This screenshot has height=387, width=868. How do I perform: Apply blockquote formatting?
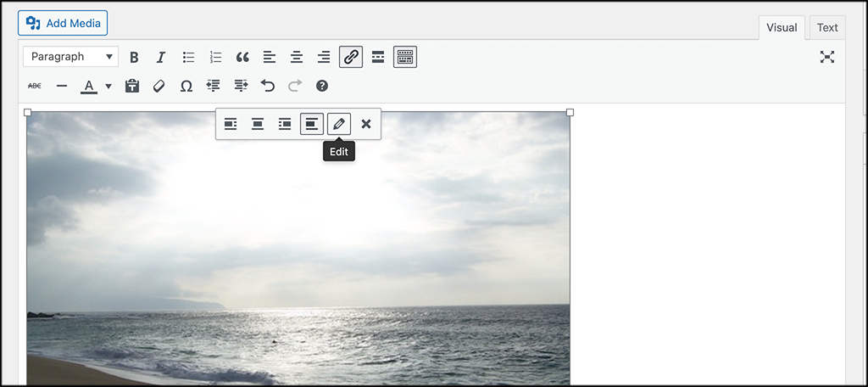[x=242, y=57]
